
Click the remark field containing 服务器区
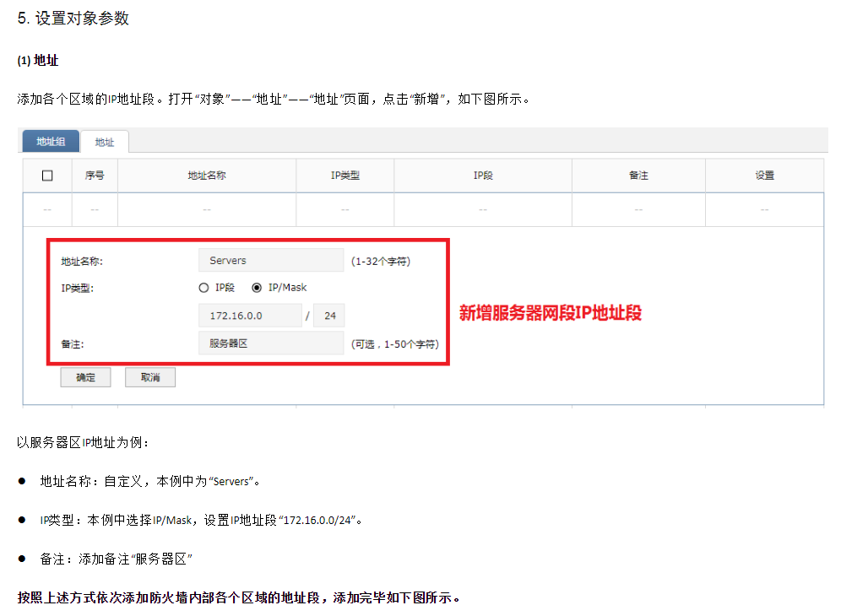[x=271, y=343]
